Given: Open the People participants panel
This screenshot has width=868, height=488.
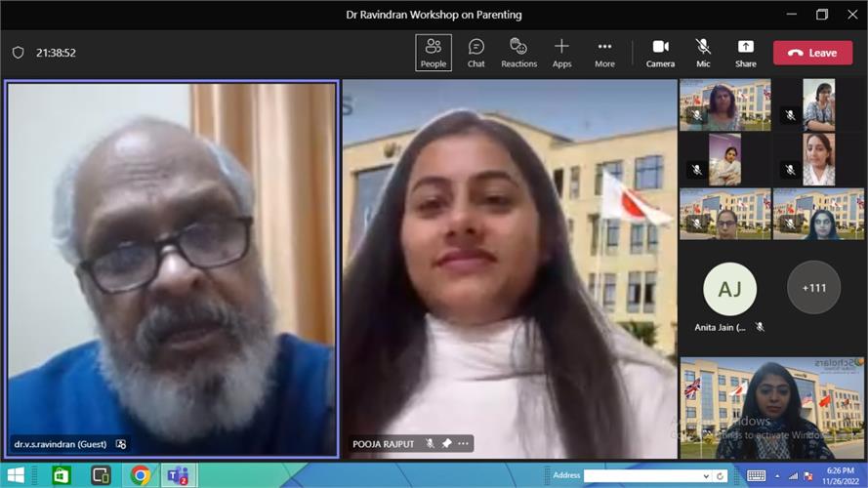Looking at the screenshot, I should (x=433, y=53).
